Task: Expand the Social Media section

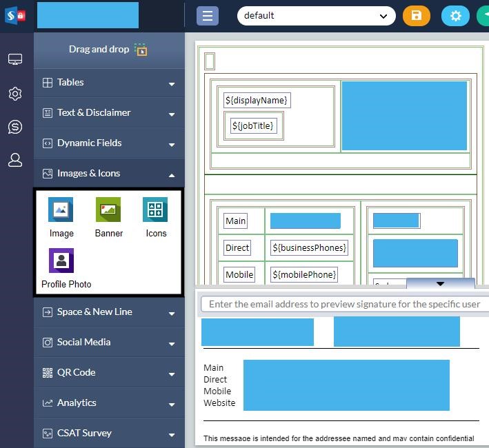Action: (x=109, y=343)
